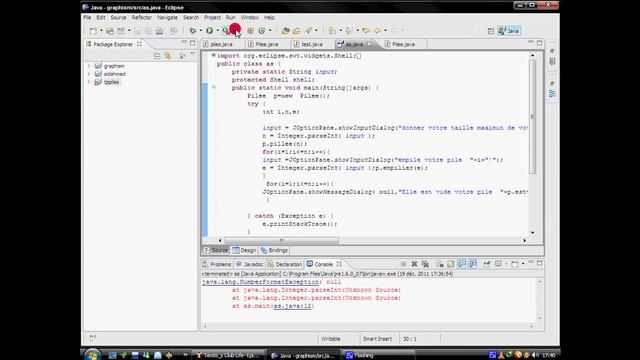Click the Last Edit Location icon
The width and height of the screenshot is (640, 360).
(x=366, y=31)
